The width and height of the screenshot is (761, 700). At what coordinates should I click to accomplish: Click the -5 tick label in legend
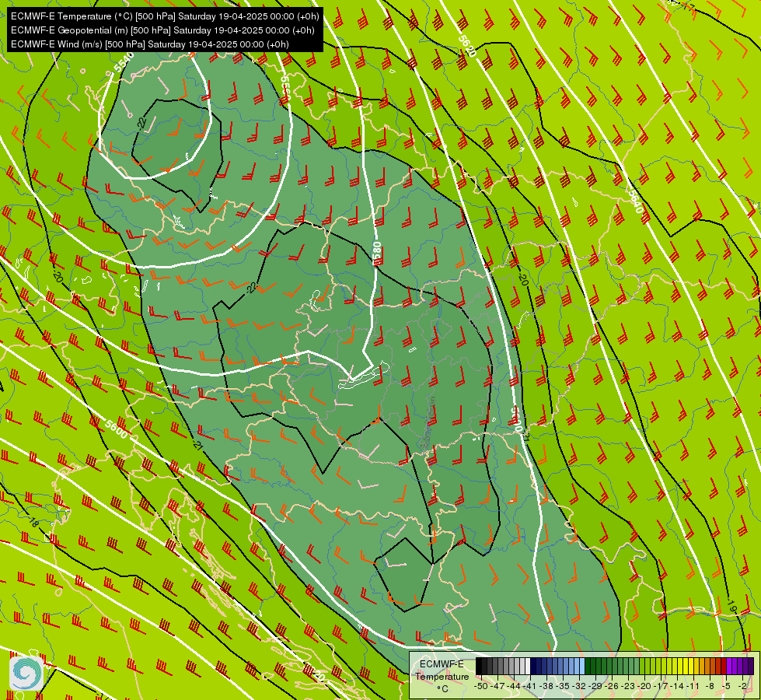(x=727, y=686)
